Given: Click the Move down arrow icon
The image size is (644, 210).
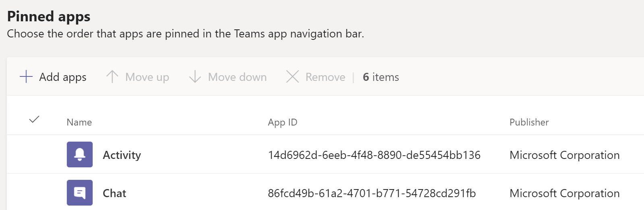Looking at the screenshot, I should (x=195, y=76).
